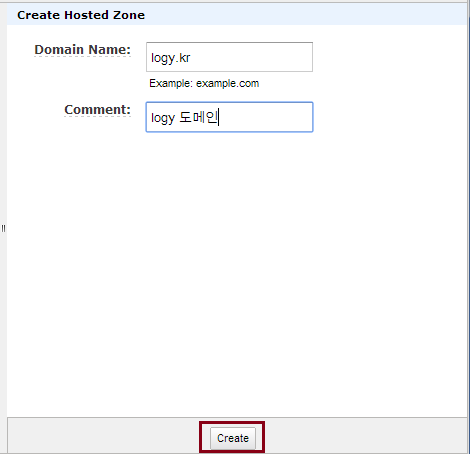Select the 'Example: example.com' hint text
The width and height of the screenshot is (470, 454).
pos(204,83)
